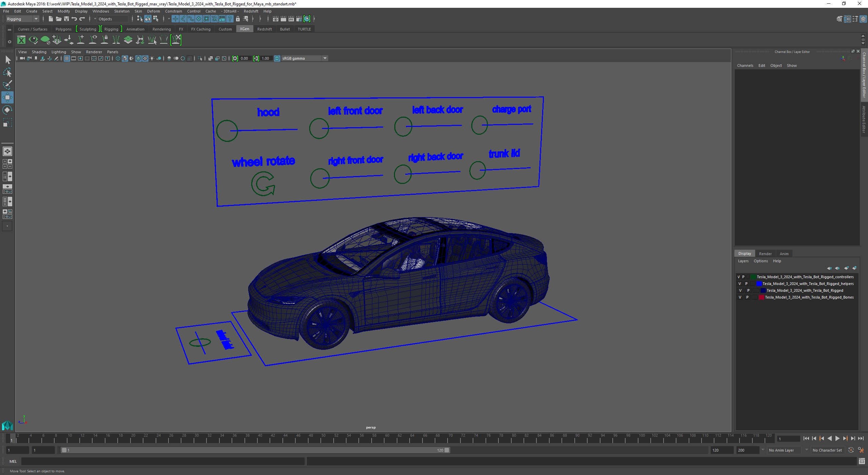
Task: Toggle visibility V of controllers layer
Action: click(738, 277)
